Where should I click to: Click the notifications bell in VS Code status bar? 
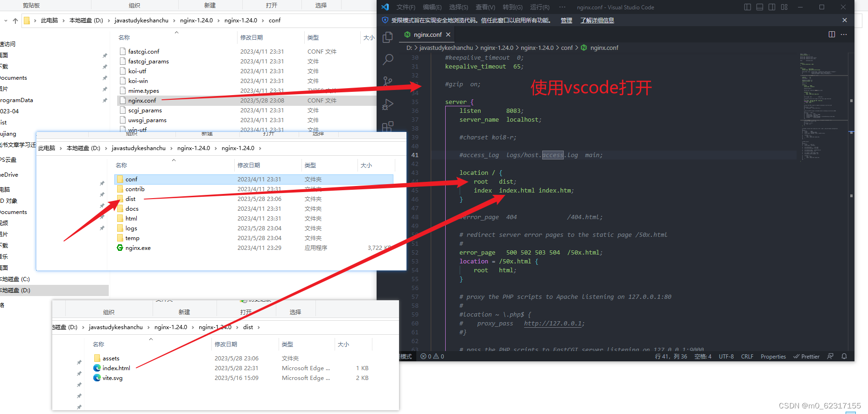coord(844,356)
